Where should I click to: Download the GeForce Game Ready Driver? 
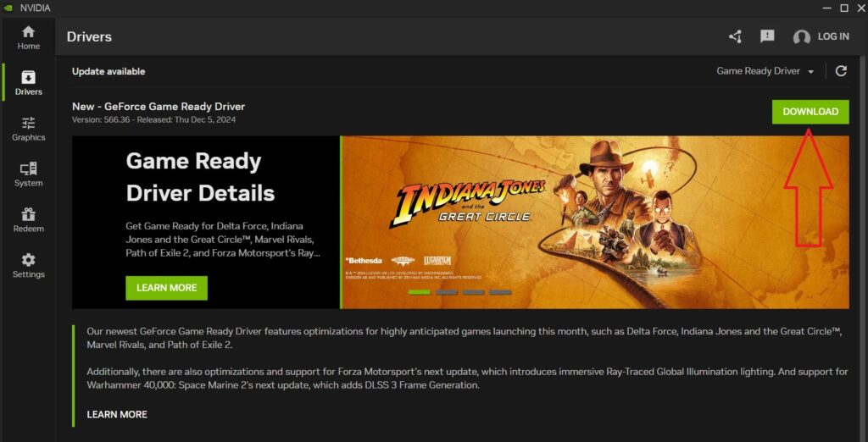pos(810,112)
